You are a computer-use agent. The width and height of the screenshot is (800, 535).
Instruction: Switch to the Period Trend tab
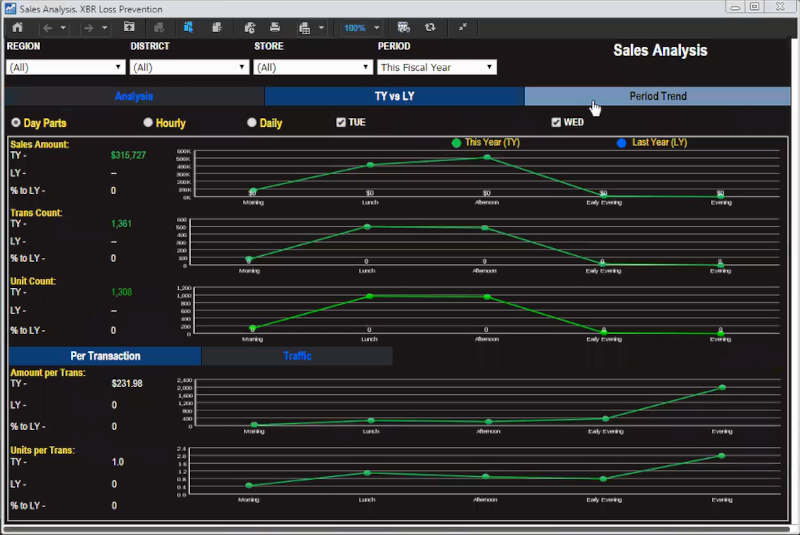(658, 96)
